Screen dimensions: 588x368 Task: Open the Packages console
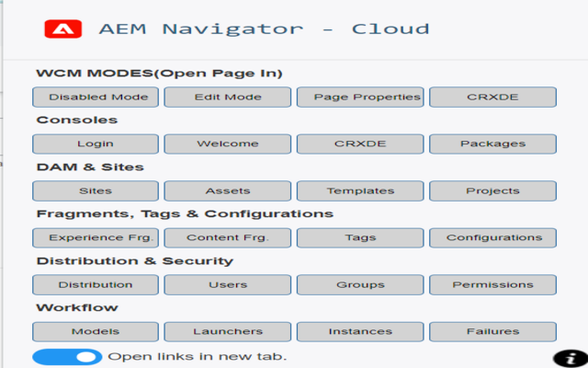[492, 144]
